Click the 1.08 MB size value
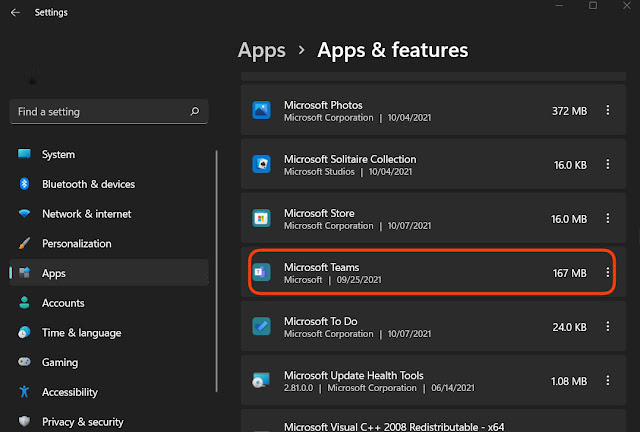The image size is (640, 432). pos(569,381)
